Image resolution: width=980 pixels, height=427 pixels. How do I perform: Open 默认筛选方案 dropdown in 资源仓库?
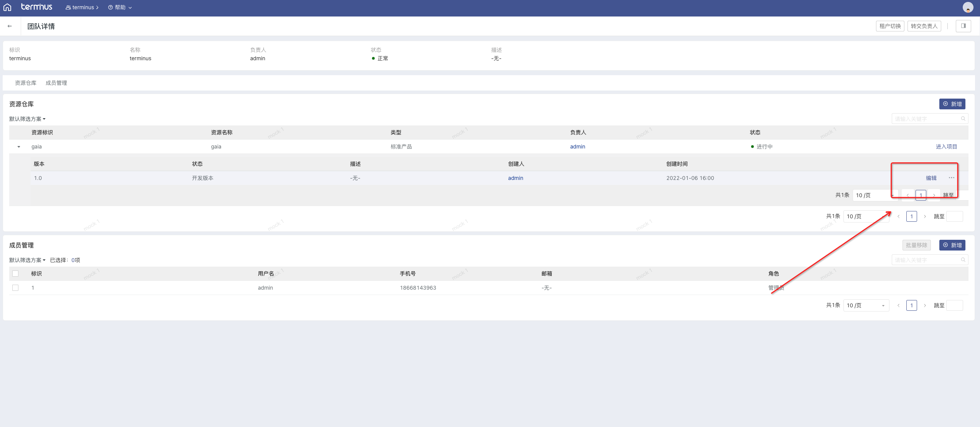tap(27, 119)
